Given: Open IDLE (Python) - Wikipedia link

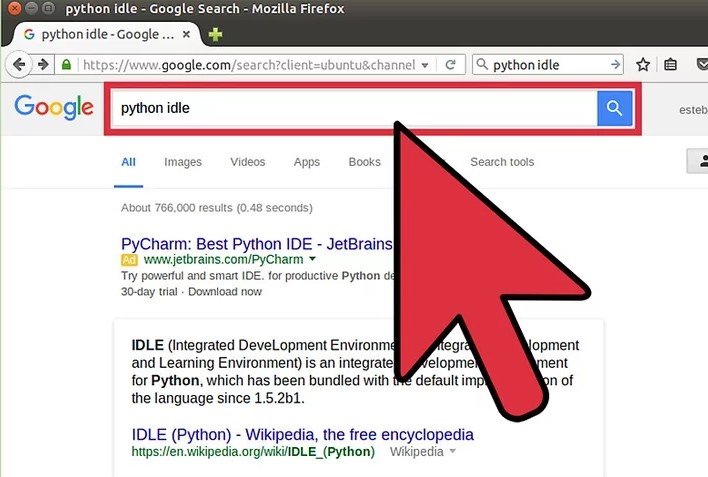Looking at the screenshot, I should [303, 435].
